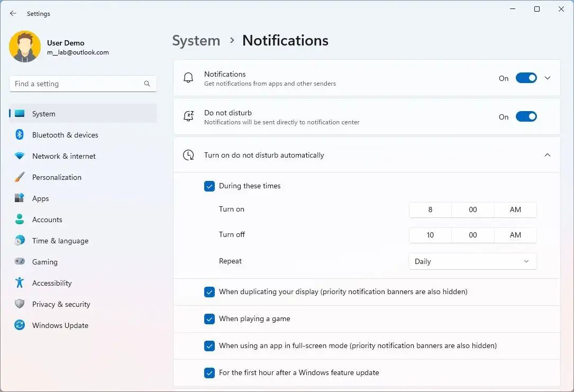Click the Bluetooth & devices icon

[x=20, y=135]
